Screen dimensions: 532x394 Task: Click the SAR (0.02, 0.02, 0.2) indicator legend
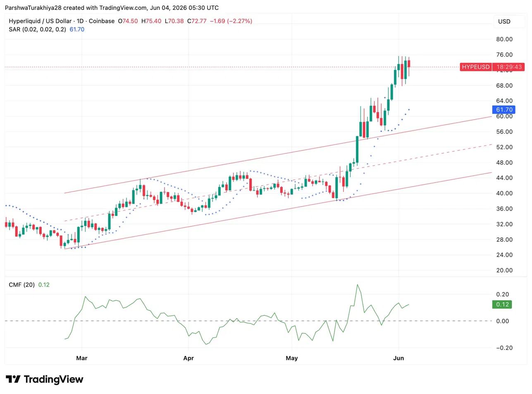(37, 29)
